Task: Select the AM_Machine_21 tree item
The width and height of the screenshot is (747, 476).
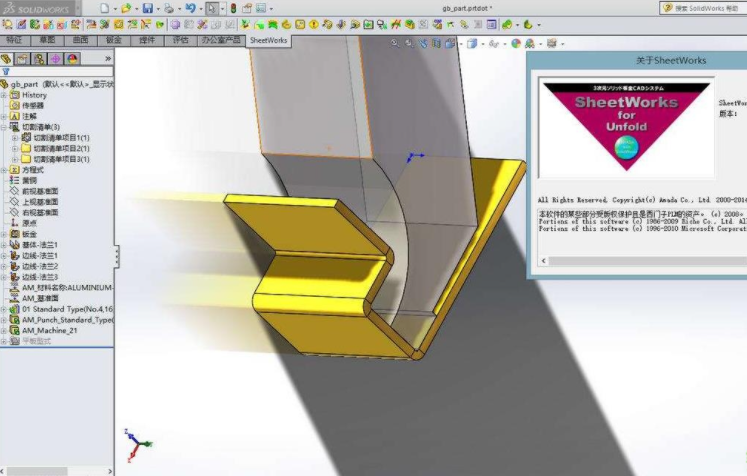Action: coord(49,330)
